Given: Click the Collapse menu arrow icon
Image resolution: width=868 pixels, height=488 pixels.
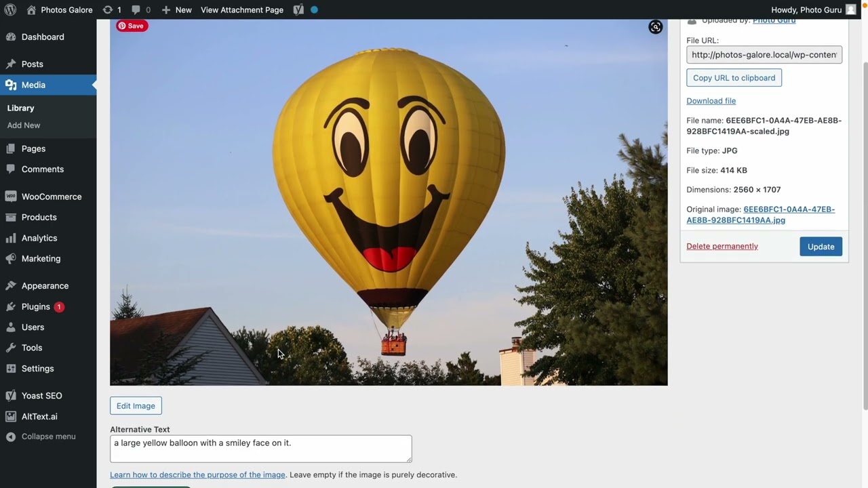Looking at the screenshot, I should point(11,436).
